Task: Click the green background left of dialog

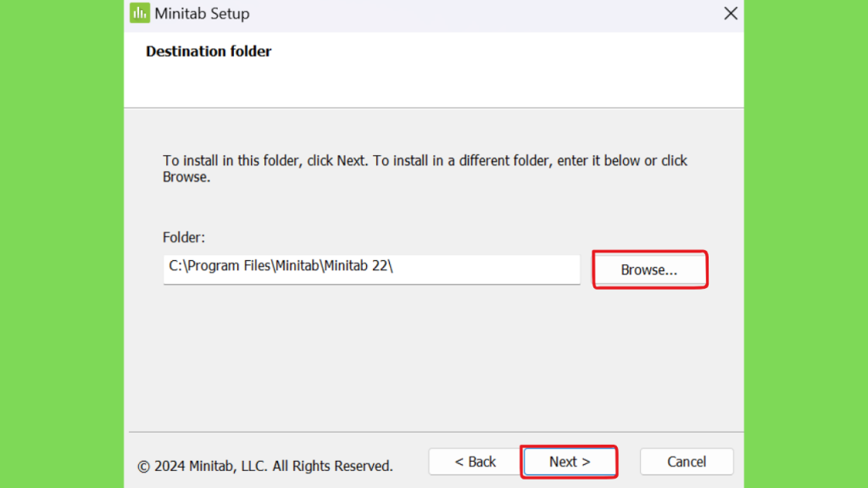Action: pos(61,243)
